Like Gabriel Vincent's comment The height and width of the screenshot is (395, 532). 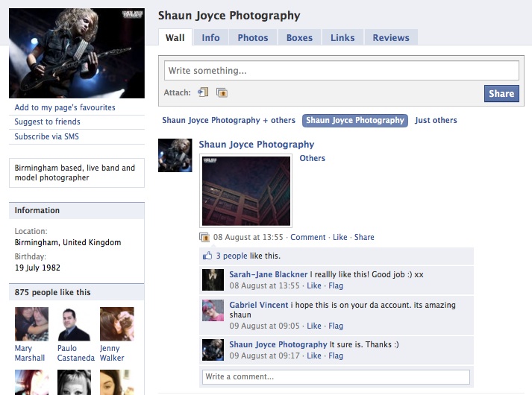[314, 326]
